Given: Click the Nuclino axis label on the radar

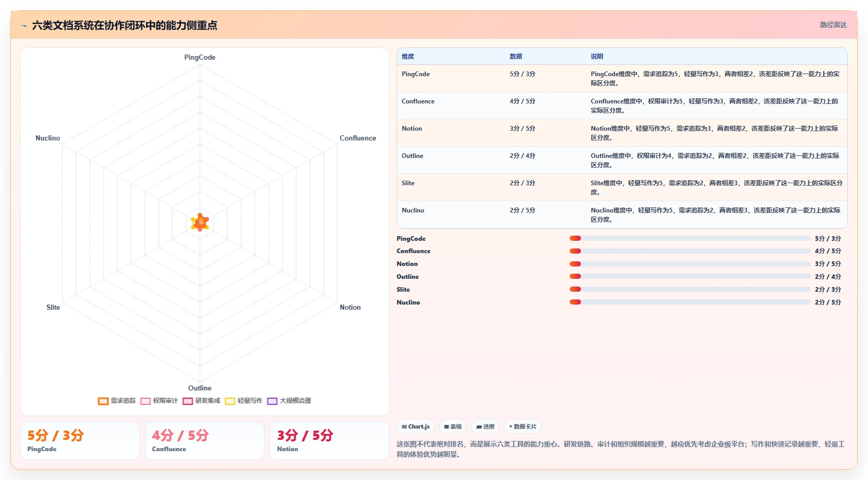Looking at the screenshot, I should pos(48,138).
